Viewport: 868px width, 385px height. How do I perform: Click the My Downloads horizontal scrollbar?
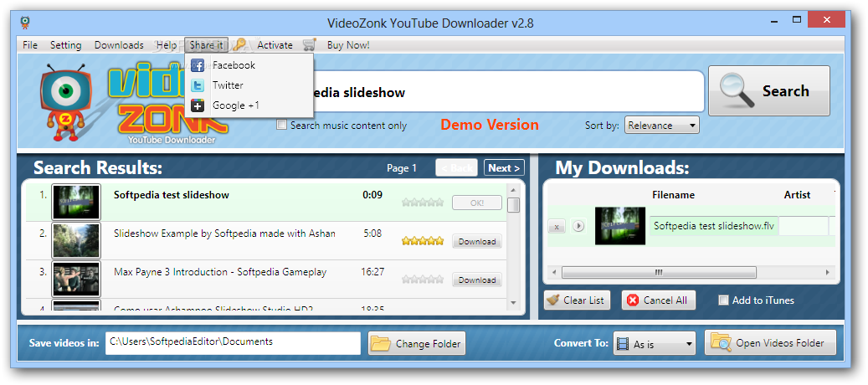pos(659,272)
